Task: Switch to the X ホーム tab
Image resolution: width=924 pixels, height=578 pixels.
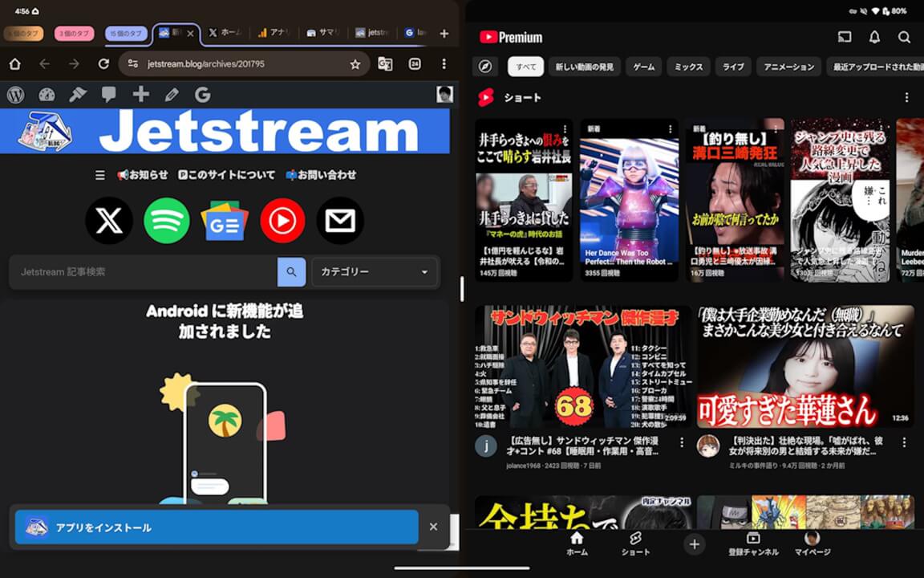Action: point(225,33)
